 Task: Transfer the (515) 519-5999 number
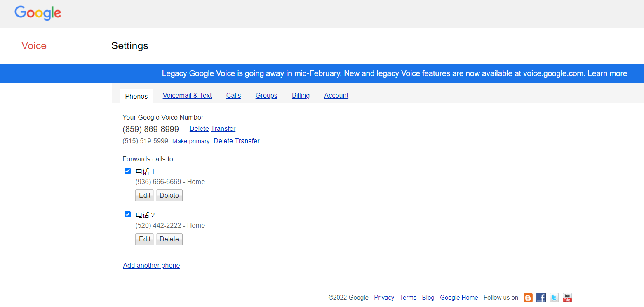[x=247, y=141]
